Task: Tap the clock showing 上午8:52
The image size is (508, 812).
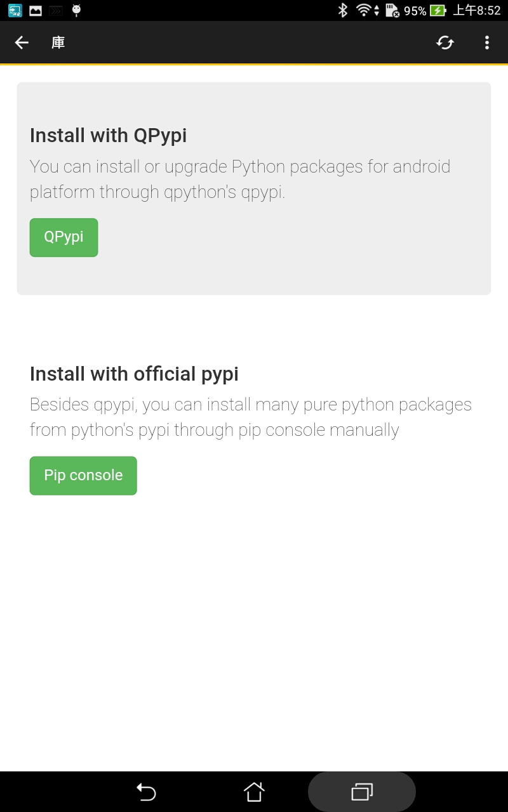Action: [477, 10]
